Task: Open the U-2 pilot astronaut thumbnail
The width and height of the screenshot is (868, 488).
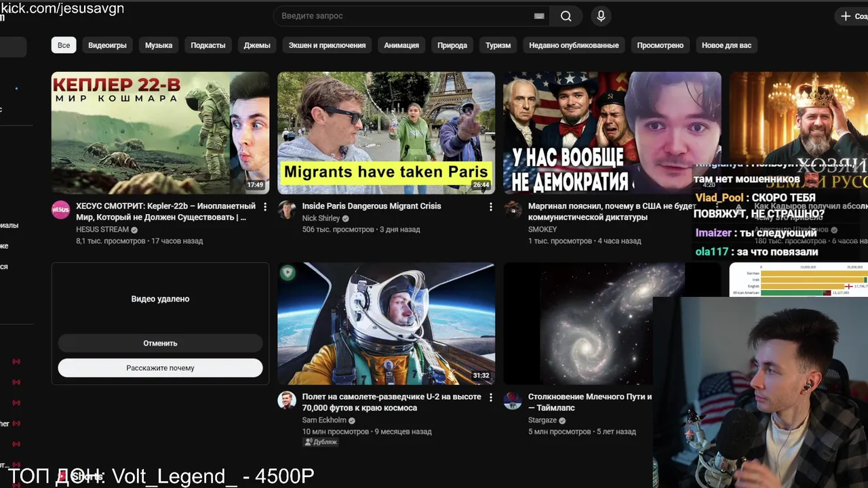Action: pyautogui.click(x=386, y=324)
